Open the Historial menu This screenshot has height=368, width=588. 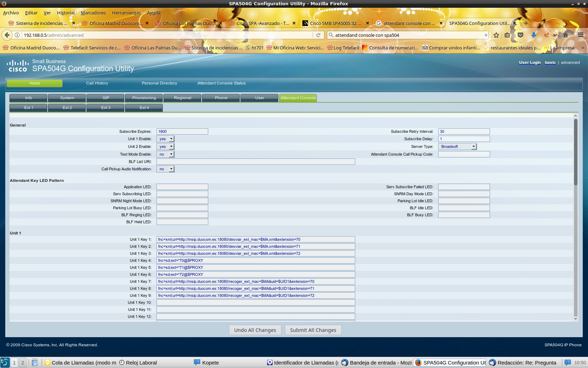pos(66,13)
